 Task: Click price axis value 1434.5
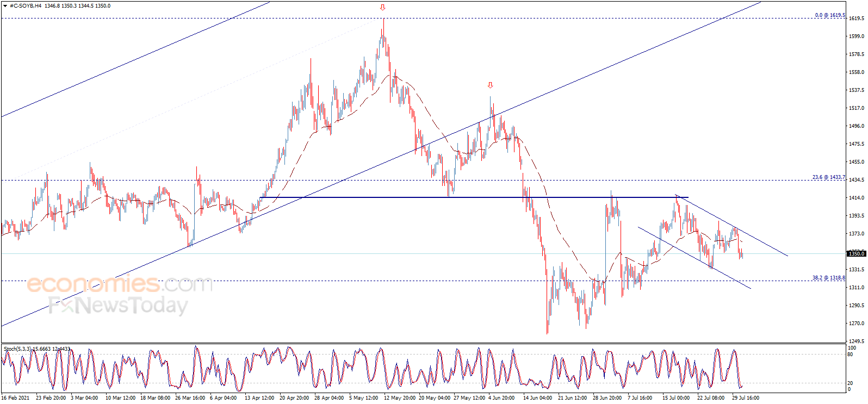click(856, 180)
